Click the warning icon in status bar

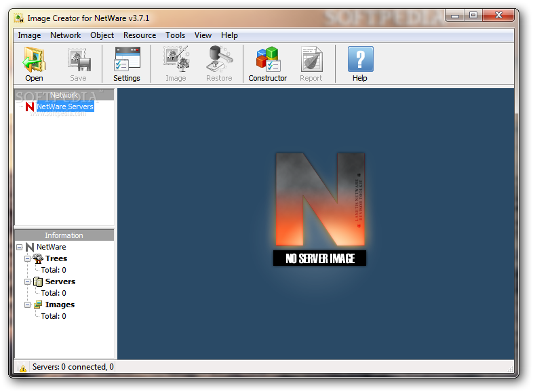[x=23, y=368]
